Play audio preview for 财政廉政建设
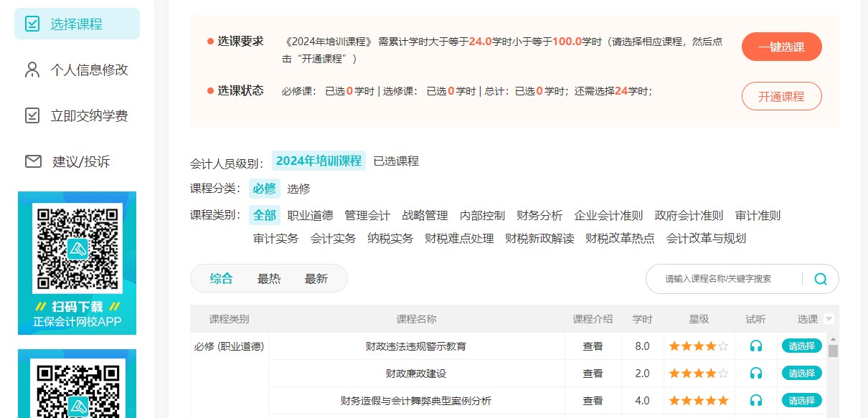Screen dimensions: 868x418 [x=755, y=373]
